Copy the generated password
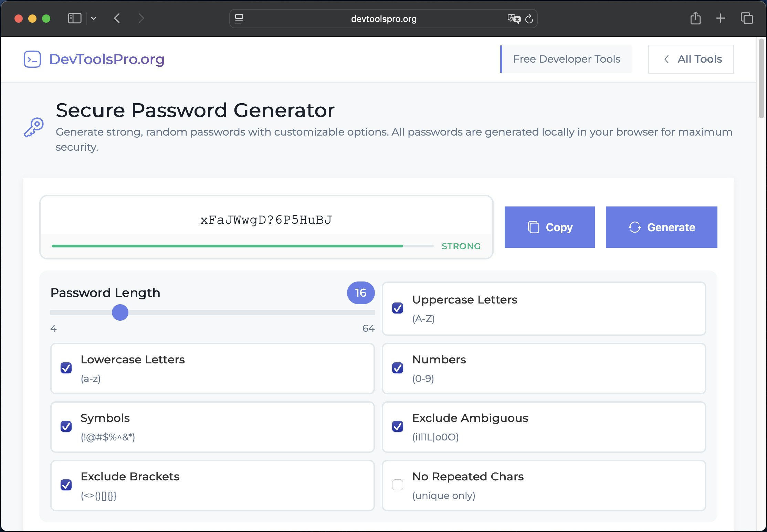 549,227
